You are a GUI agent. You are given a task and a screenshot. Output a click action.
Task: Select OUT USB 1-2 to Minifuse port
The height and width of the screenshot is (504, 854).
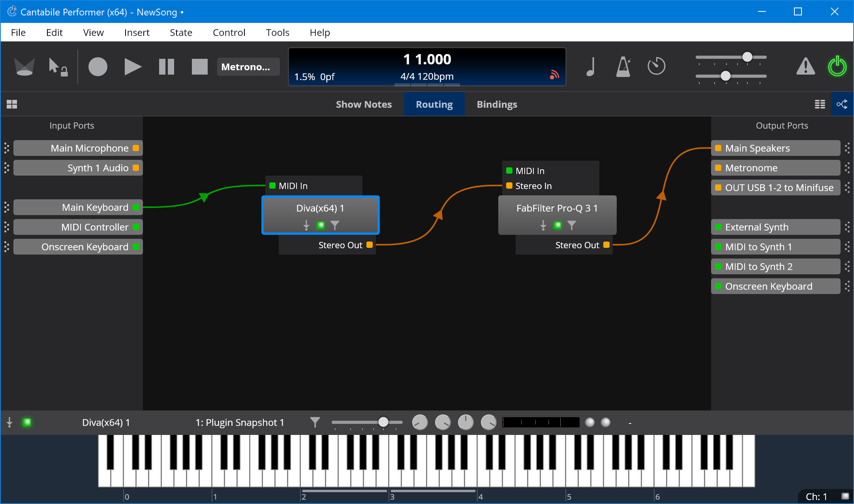click(x=776, y=187)
